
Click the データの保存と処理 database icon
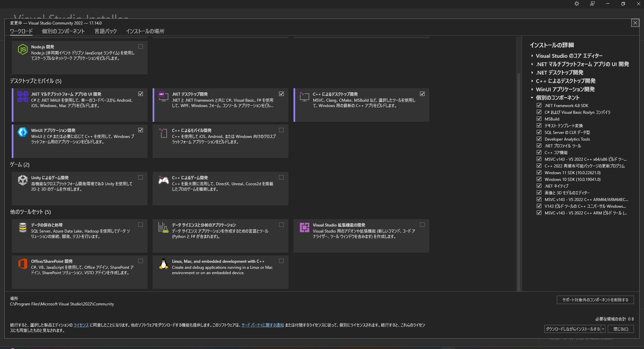pyautogui.click(x=22, y=228)
